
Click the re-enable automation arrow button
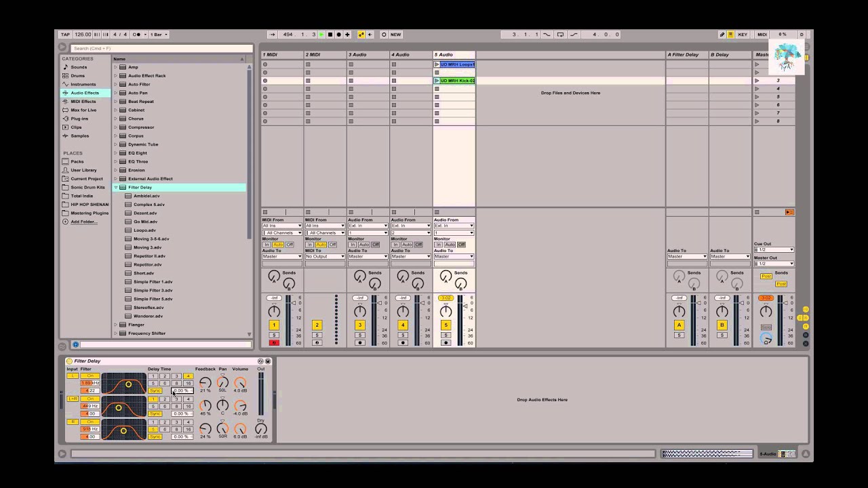point(371,35)
